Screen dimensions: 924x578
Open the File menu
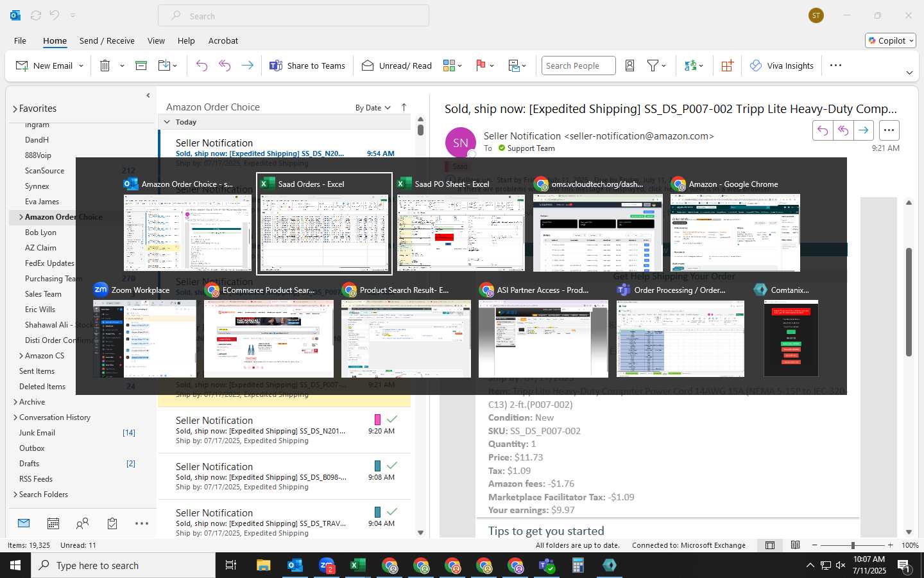20,40
